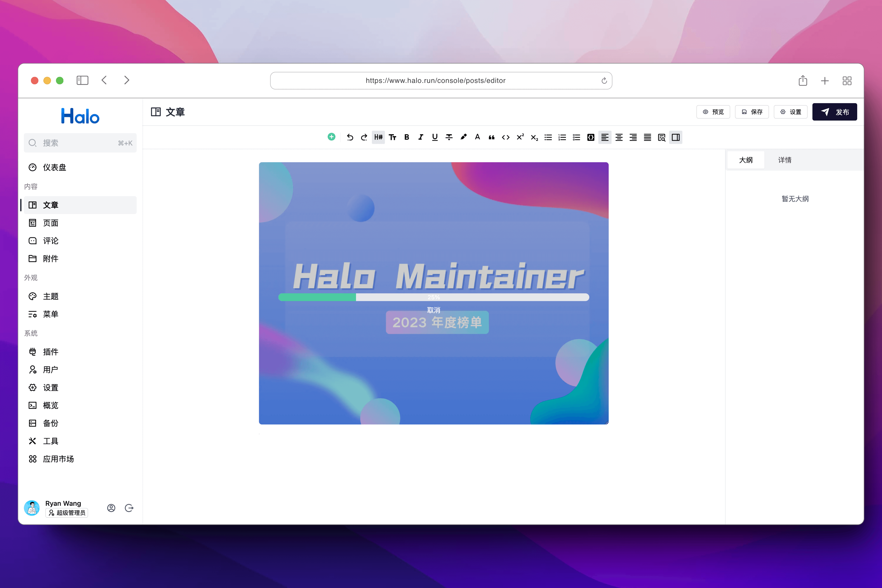Image resolution: width=882 pixels, height=588 pixels.
Task: Click the 发布 publish button
Action: coord(834,112)
